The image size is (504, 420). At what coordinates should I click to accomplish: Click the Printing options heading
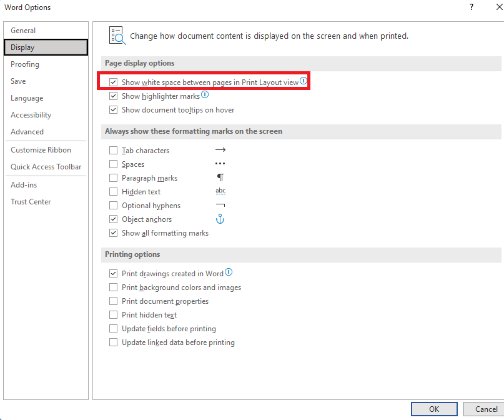click(x=132, y=254)
